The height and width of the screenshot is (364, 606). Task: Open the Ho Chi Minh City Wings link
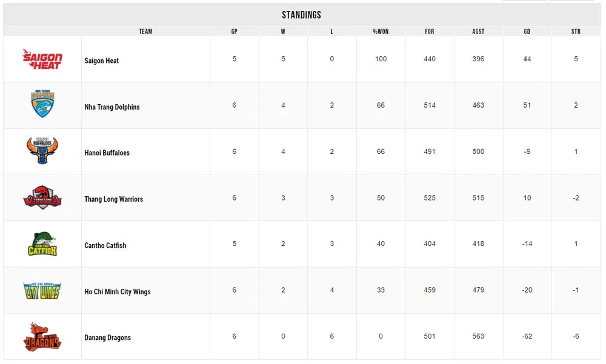118,292
